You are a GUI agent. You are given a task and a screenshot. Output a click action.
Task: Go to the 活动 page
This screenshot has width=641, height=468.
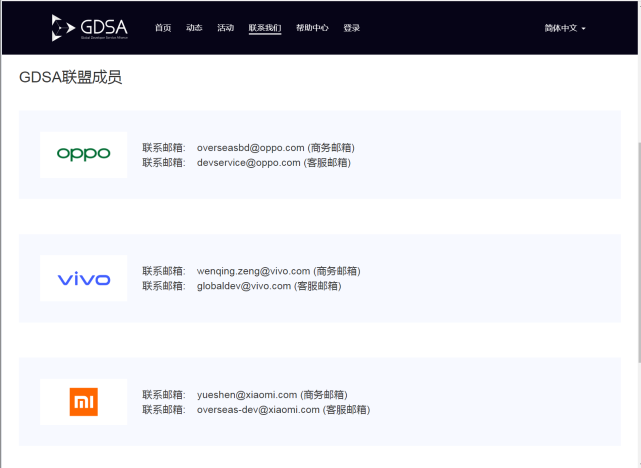pos(225,28)
